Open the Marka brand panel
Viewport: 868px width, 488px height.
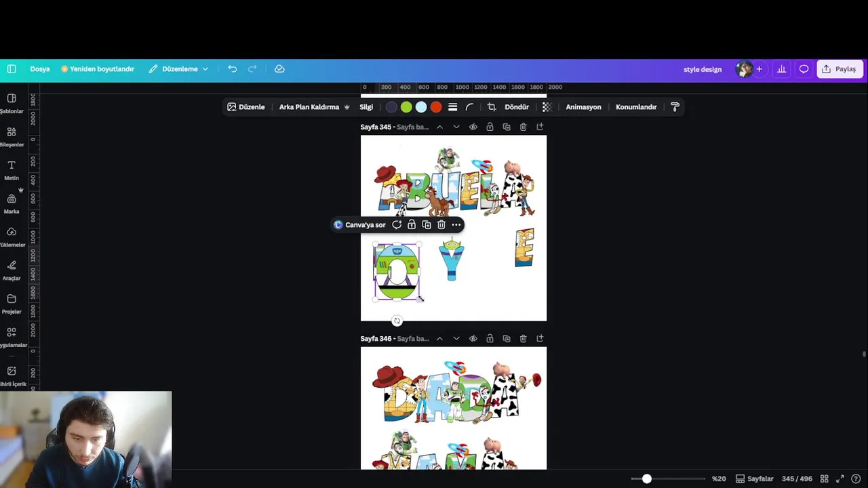[x=12, y=203]
